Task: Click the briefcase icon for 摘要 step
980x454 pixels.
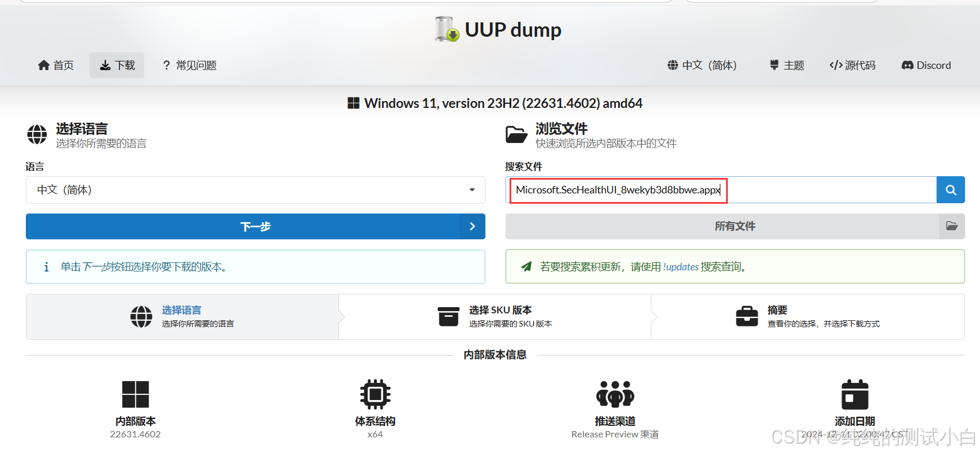Action: click(x=747, y=317)
